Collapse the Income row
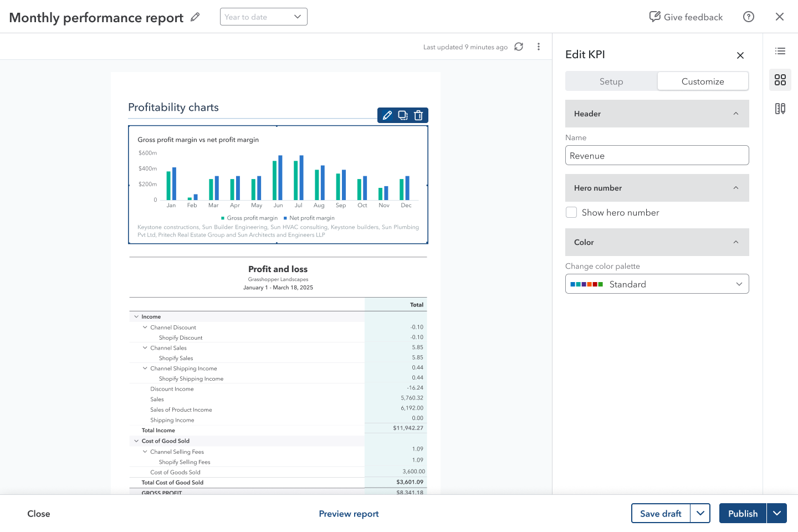798x532 pixels. point(136,316)
